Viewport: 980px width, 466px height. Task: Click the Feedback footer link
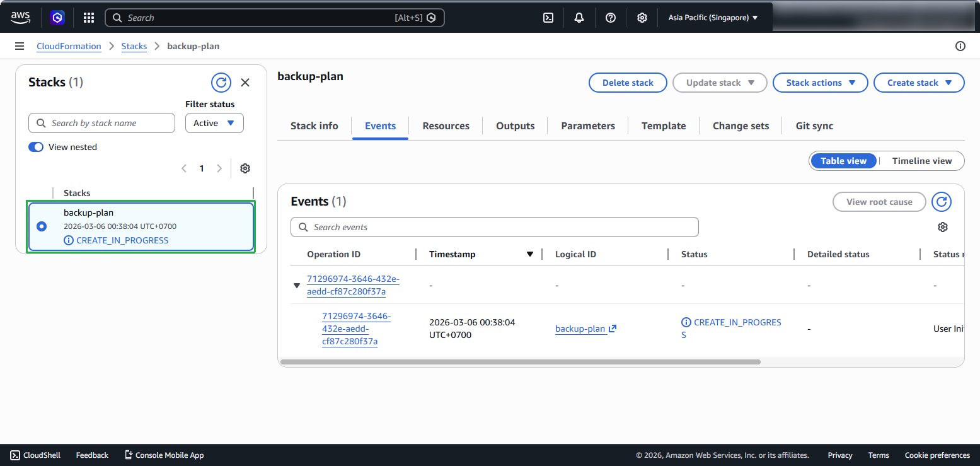click(92, 455)
